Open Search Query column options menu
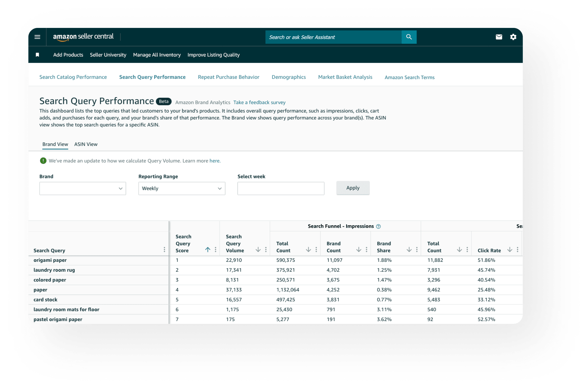The height and width of the screenshot is (389, 588). (x=164, y=250)
